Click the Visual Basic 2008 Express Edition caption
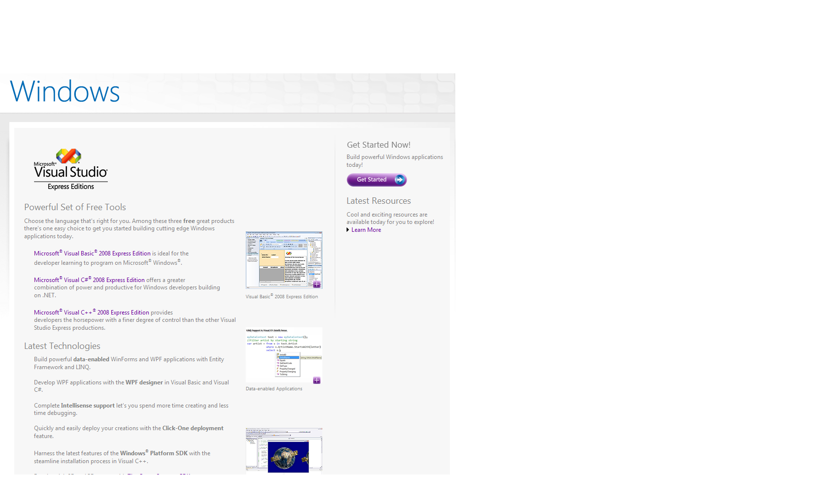827x504 pixels. pyautogui.click(x=282, y=297)
